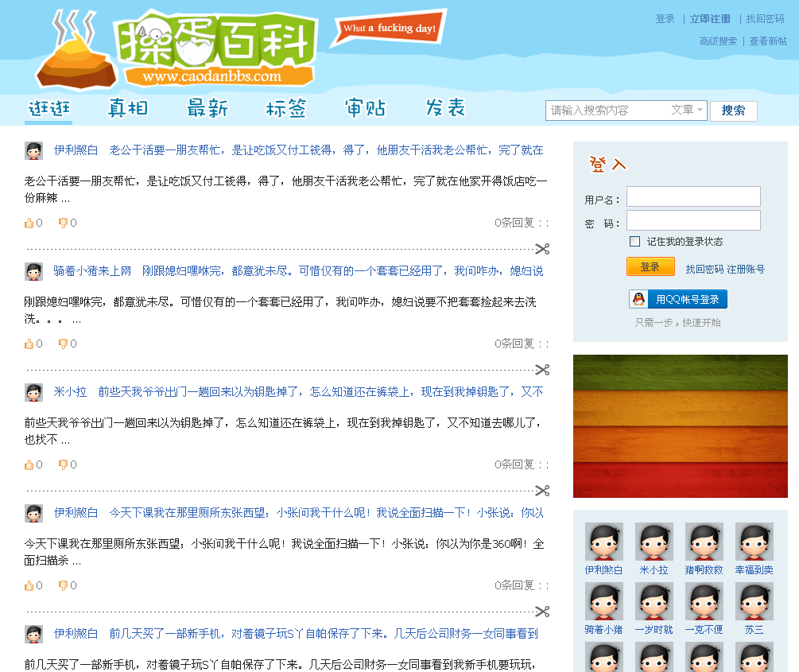Viewport: 799px width, 672px height.
Task: Thumbs-up the 前些天我爷爷 post
Action: click(x=29, y=464)
